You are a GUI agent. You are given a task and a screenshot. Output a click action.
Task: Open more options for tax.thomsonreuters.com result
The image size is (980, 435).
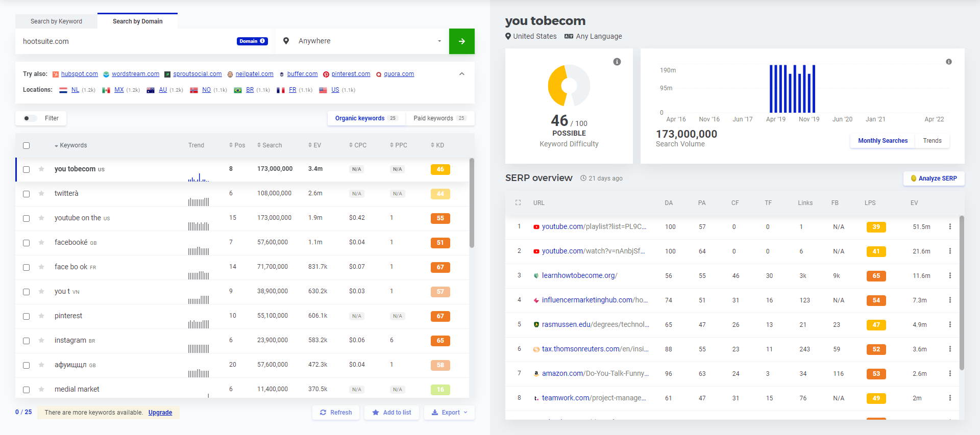tap(950, 349)
